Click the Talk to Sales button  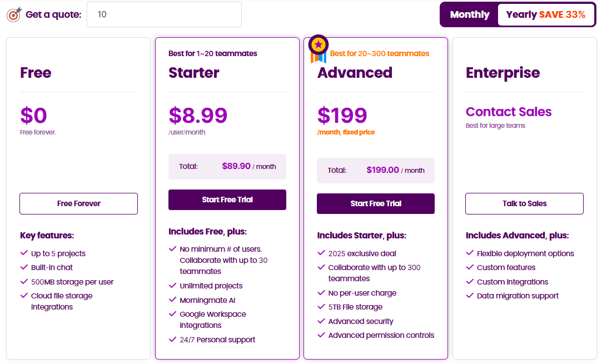(524, 203)
